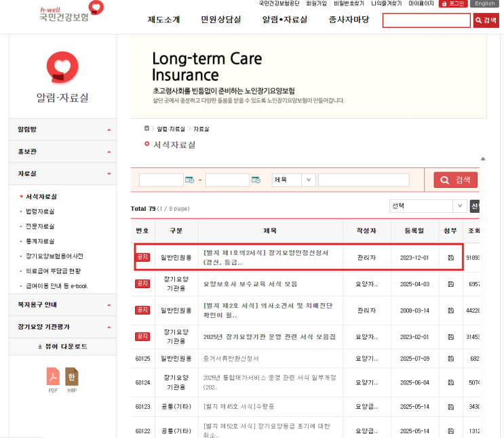Click the 나의즐겨찾기 link
This screenshot has height=438, width=504.
point(387,3)
